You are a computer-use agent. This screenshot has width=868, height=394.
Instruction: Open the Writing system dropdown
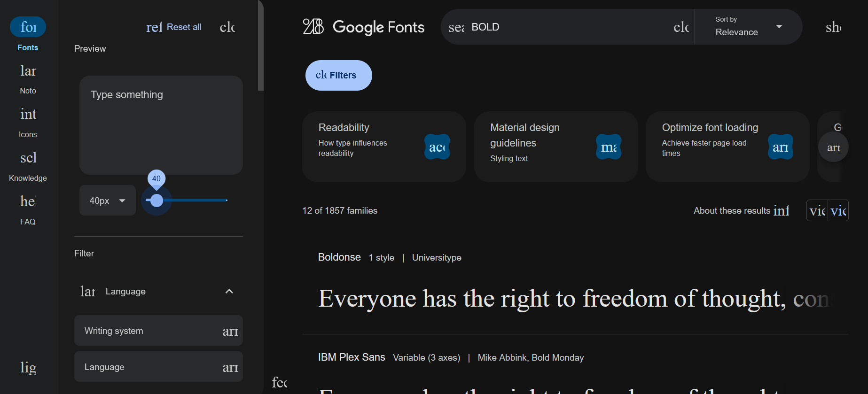click(158, 331)
